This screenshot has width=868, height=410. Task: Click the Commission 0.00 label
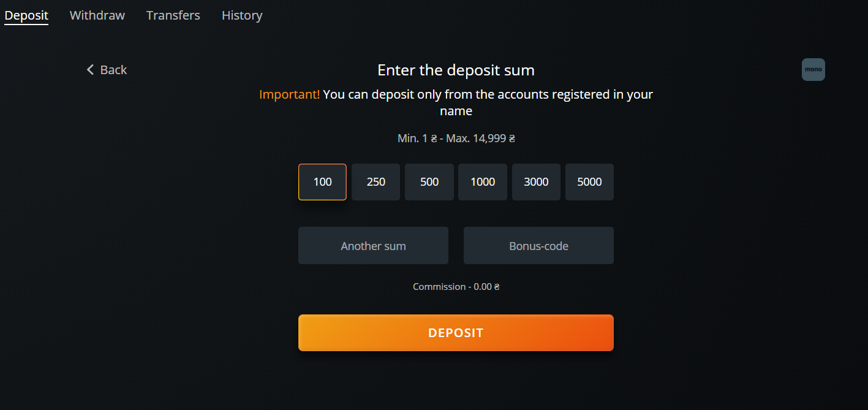click(x=456, y=287)
